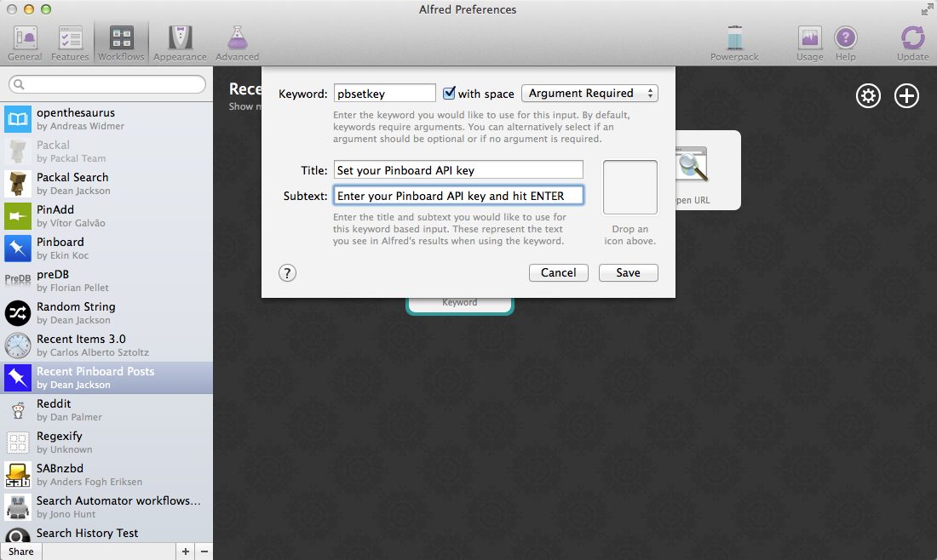Viewport: 937px width, 560px height.
Task: Click the workflow search field
Action: click(107, 84)
